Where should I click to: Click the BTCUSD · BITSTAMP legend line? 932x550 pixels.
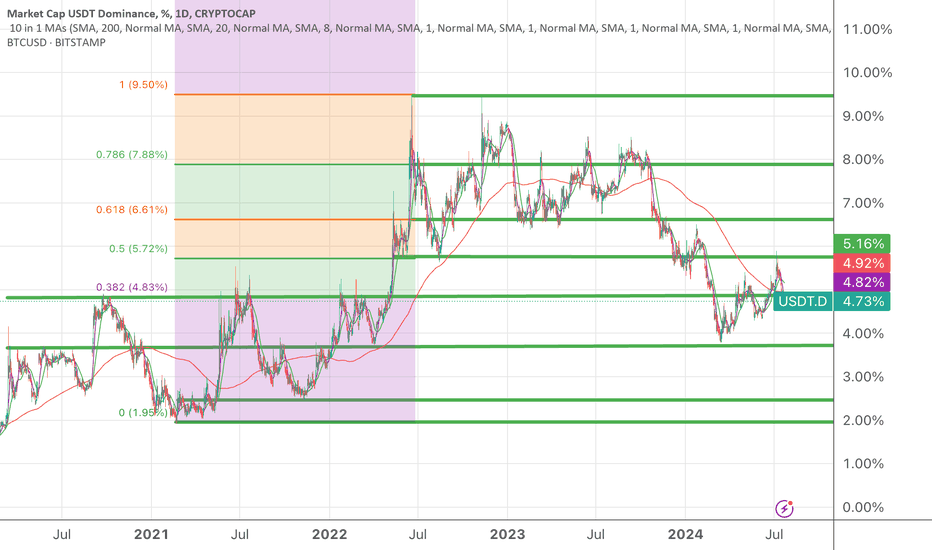[56, 42]
